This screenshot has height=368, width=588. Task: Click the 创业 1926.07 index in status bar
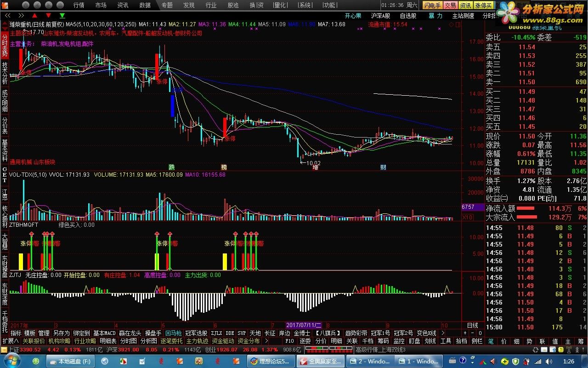coord(221,350)
